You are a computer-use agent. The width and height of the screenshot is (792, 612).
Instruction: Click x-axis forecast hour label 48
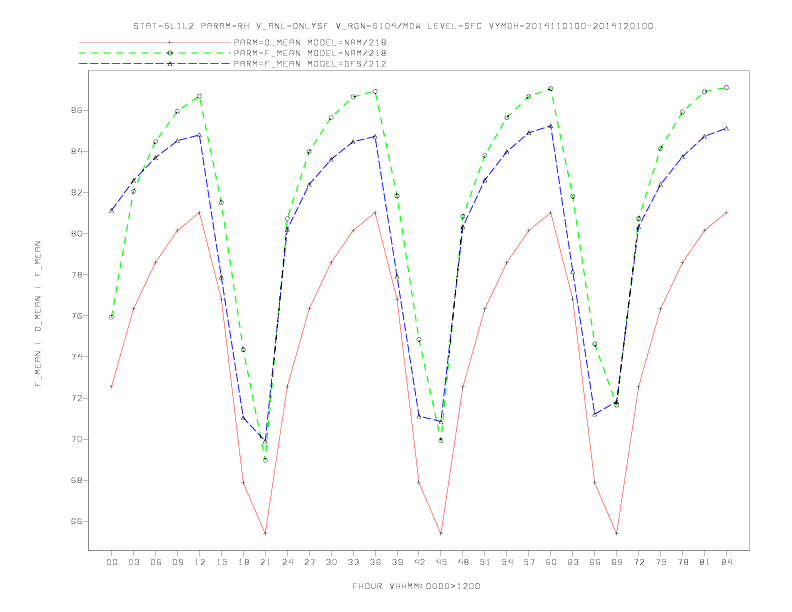tap(463, 562)
